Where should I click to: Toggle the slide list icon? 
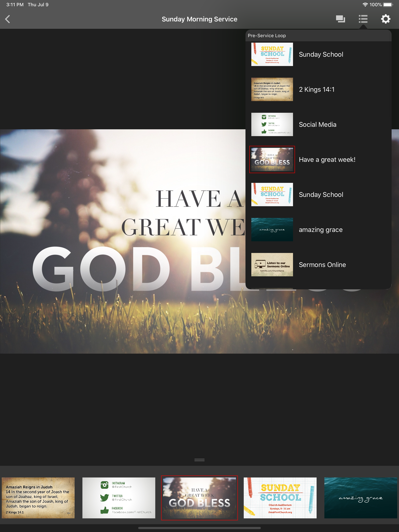(363, 19)
